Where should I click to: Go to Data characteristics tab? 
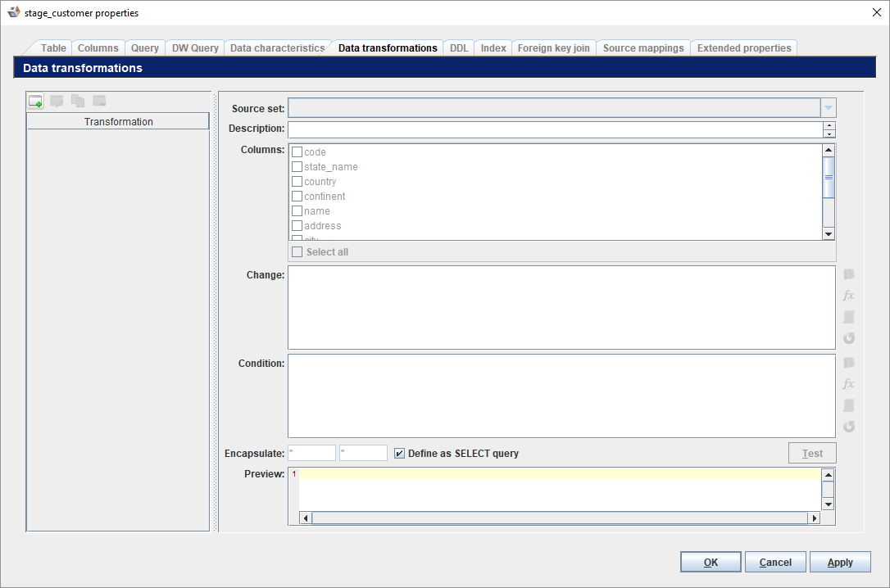[x=278, y=48]
